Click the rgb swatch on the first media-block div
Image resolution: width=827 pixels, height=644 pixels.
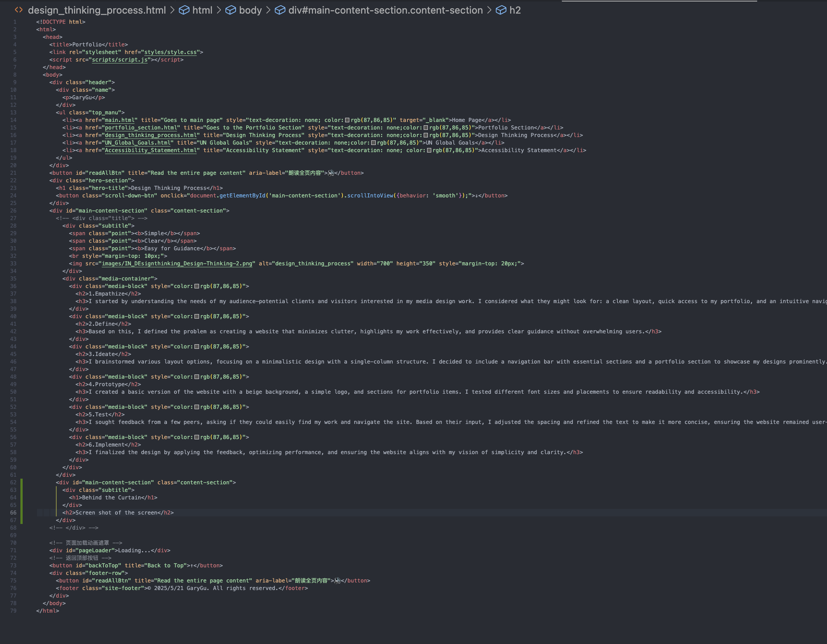click(197, 287)
